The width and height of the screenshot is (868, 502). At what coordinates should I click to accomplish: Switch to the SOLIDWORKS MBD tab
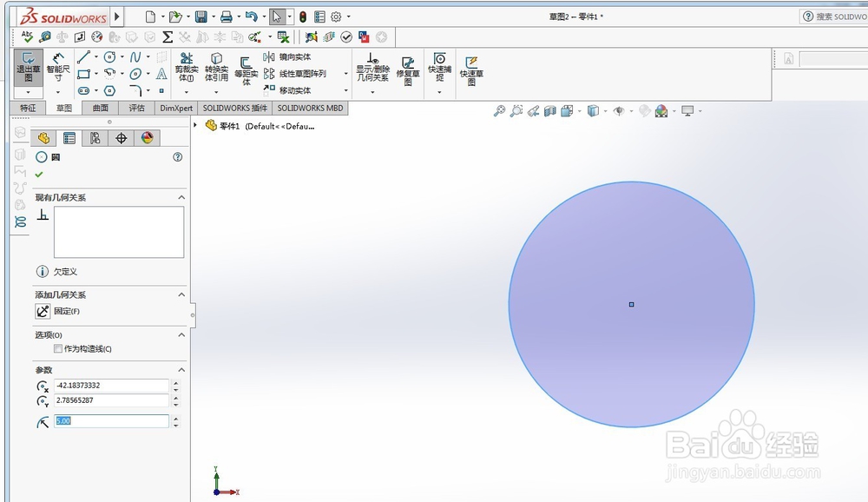310,108
